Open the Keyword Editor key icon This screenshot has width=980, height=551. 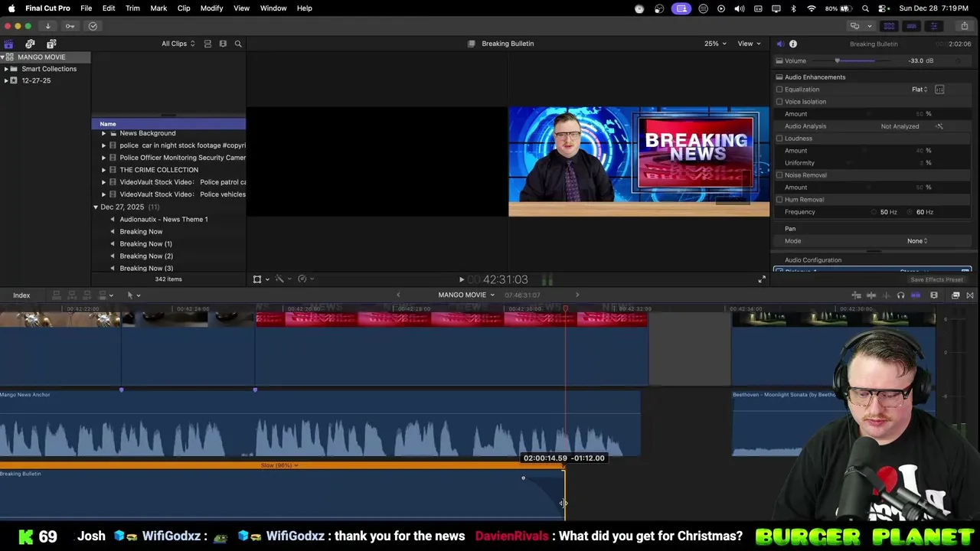tap(70, 26)
